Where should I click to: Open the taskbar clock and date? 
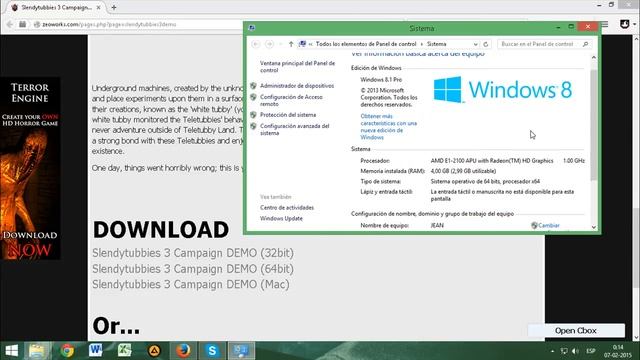618,351
